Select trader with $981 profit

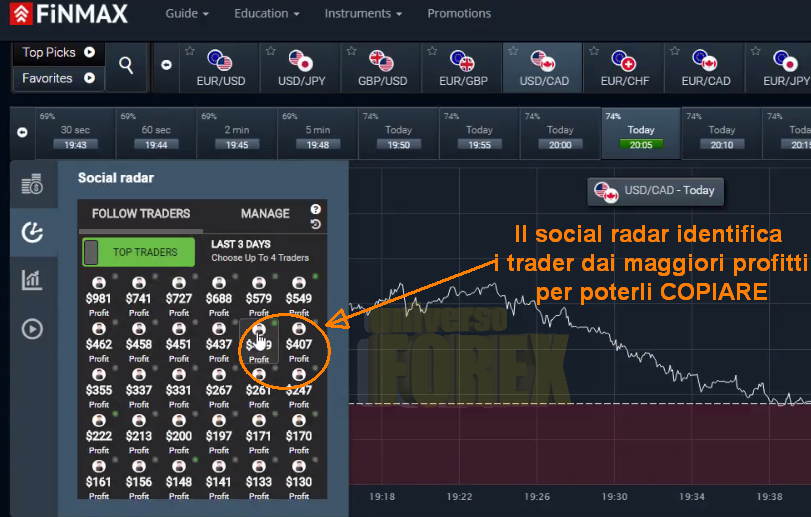(99, 297)
